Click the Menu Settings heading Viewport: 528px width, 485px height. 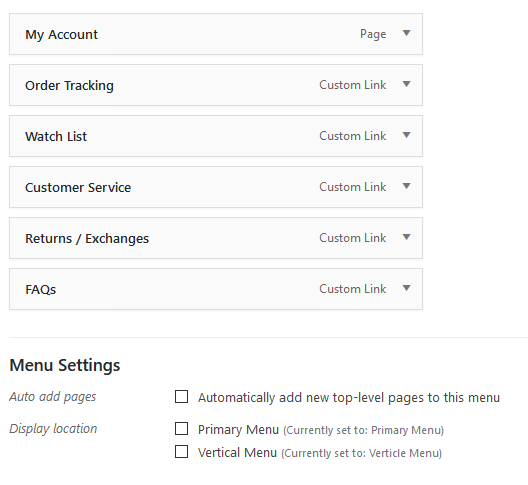(65, 365)
